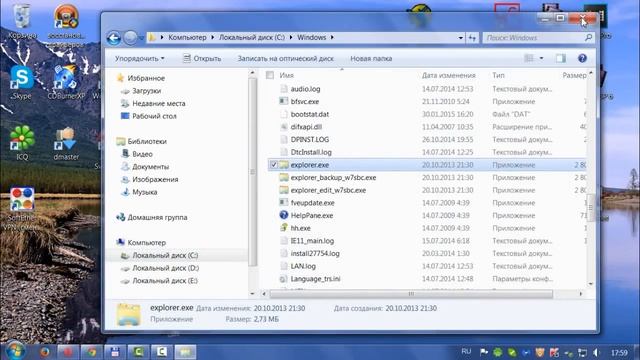Open help with the question mark icon
This screenshot has height=360, width=640.
(x=582, y=58)
